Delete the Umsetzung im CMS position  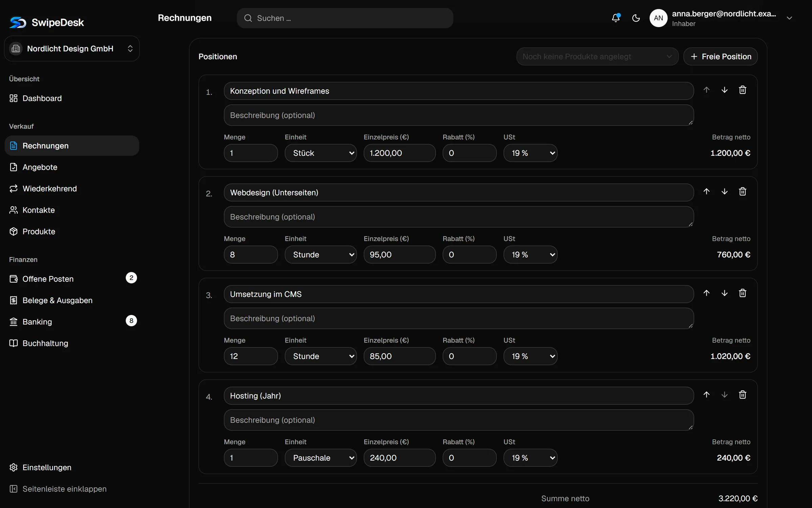(742, 293)
